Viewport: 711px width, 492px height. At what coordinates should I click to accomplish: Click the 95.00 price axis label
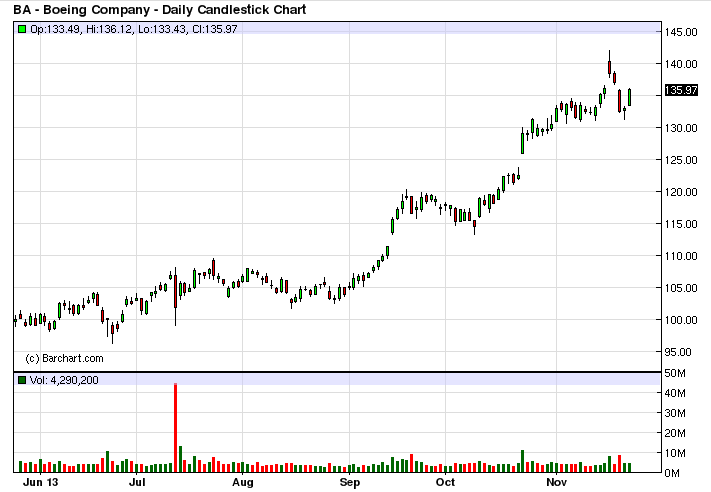678,352
